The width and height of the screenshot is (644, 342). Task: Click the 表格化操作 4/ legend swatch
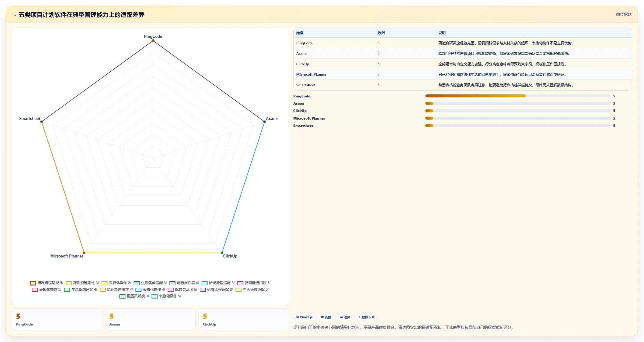pos(138,290)
